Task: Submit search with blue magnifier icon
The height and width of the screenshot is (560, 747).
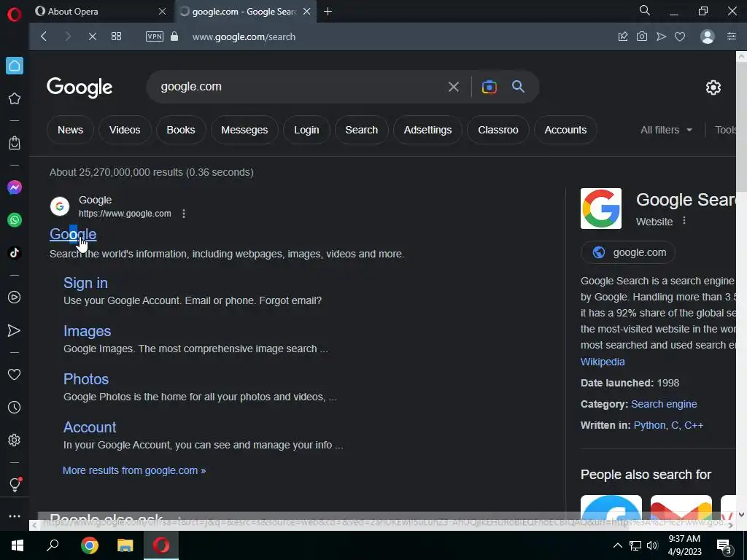Action: pyautogui.click(x=519, y=87)
